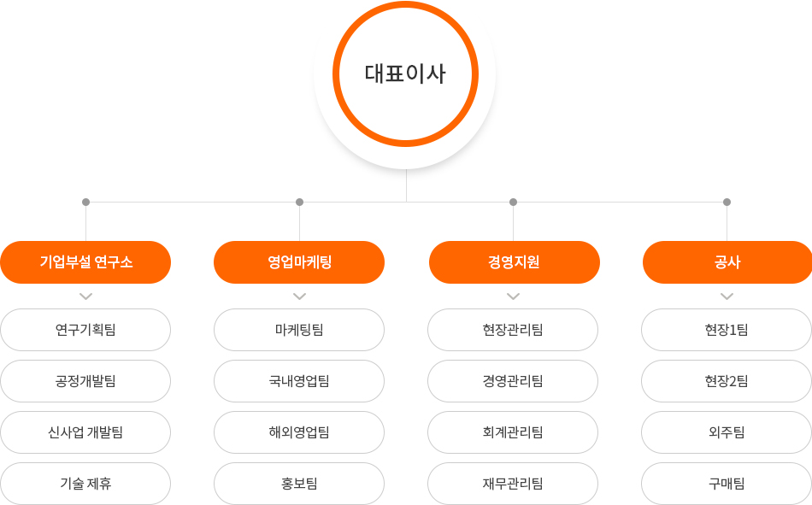Click the 현장1팀 box
This screenshot has height=505, width=812.
click(727, 330)
